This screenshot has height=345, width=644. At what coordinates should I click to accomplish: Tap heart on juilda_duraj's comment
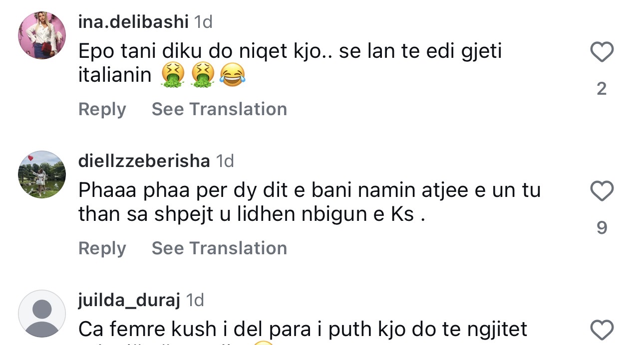602,330
